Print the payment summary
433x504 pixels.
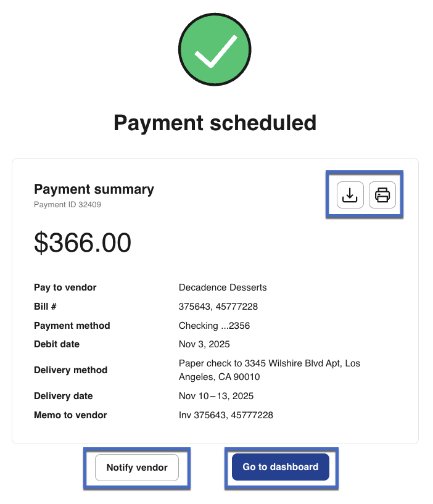click(x=382, y=196)
